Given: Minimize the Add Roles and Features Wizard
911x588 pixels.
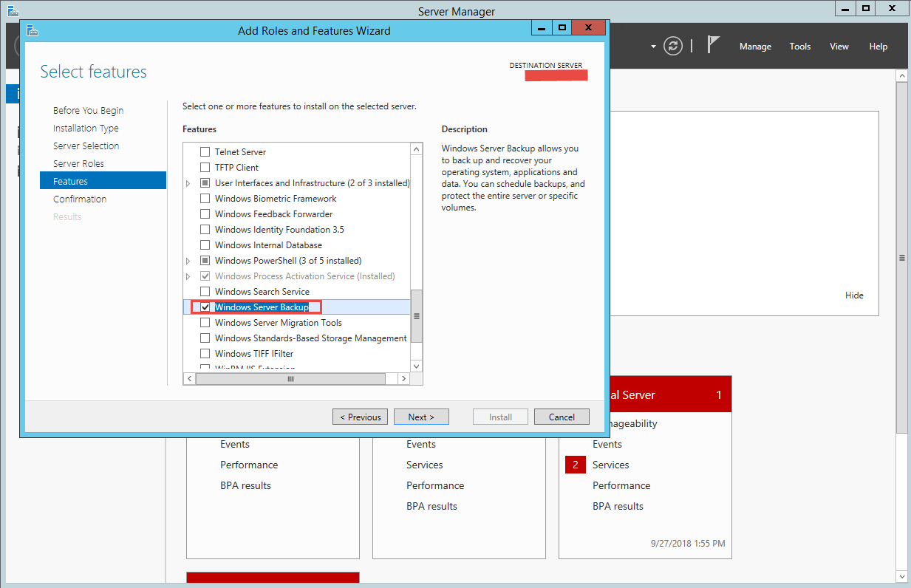Looking at the screenshot, I should pyautogui.click(x=542, y=28).
